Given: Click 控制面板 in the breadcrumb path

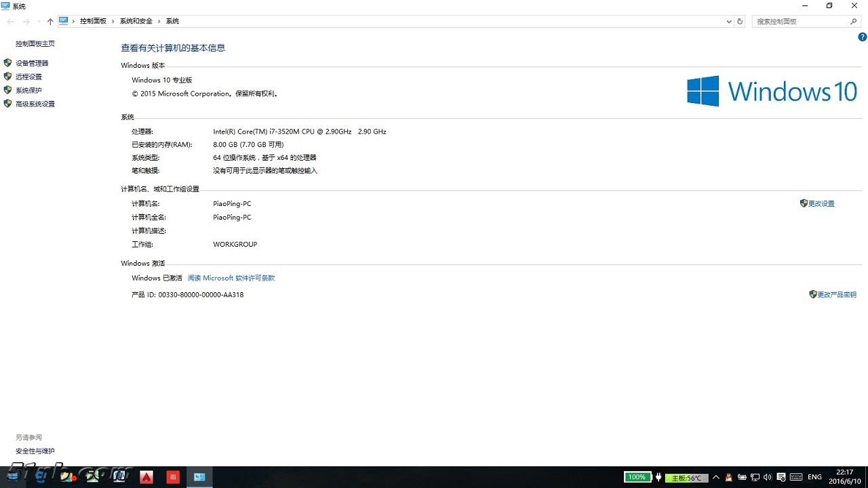Looking at the screenshot, I should (93, 22).
